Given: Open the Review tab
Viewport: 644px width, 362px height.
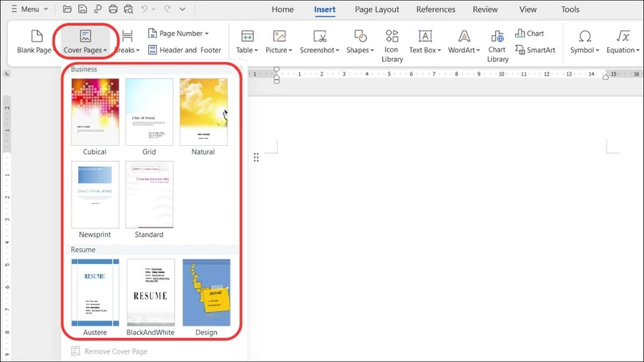Looking at the screenshot, I should click(x=485, y=9).
